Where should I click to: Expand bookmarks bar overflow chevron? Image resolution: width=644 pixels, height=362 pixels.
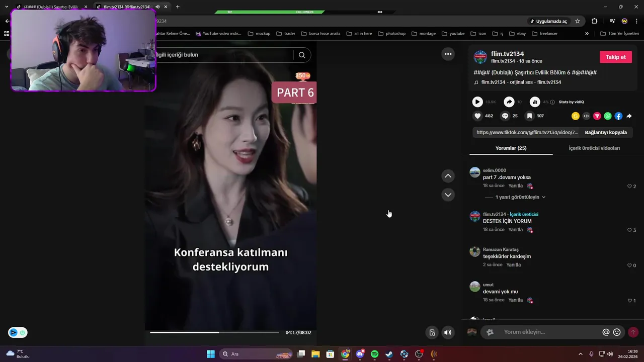pyautogui.click(x=587, y=33)
